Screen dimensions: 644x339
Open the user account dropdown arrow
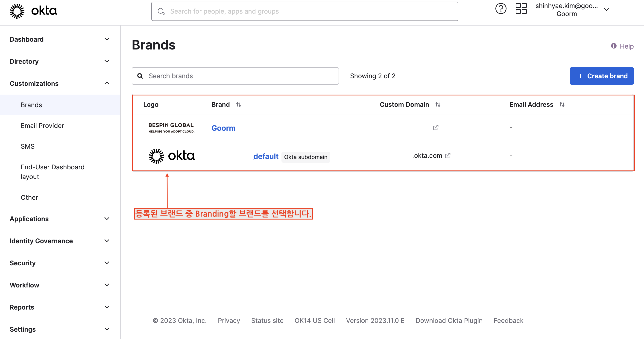tap(606, 10)
